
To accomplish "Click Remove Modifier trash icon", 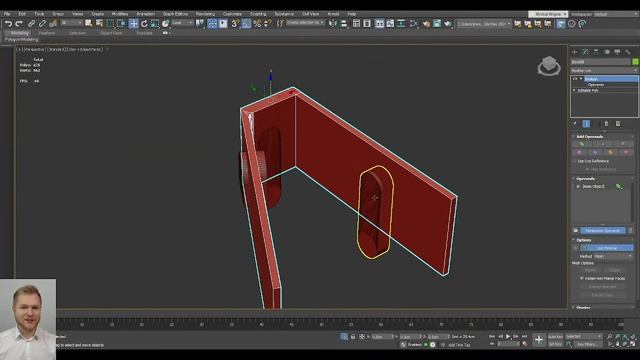I will point(607,124).
